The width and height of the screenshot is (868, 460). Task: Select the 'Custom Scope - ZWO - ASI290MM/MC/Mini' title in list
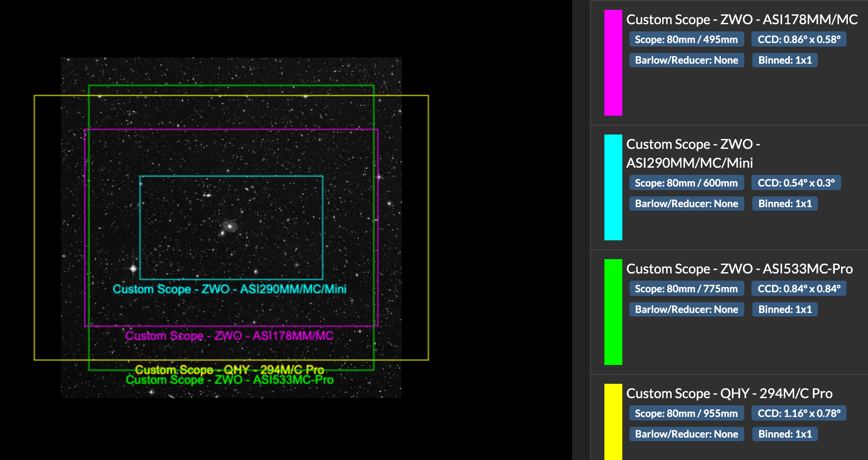(x=693, y=153)
